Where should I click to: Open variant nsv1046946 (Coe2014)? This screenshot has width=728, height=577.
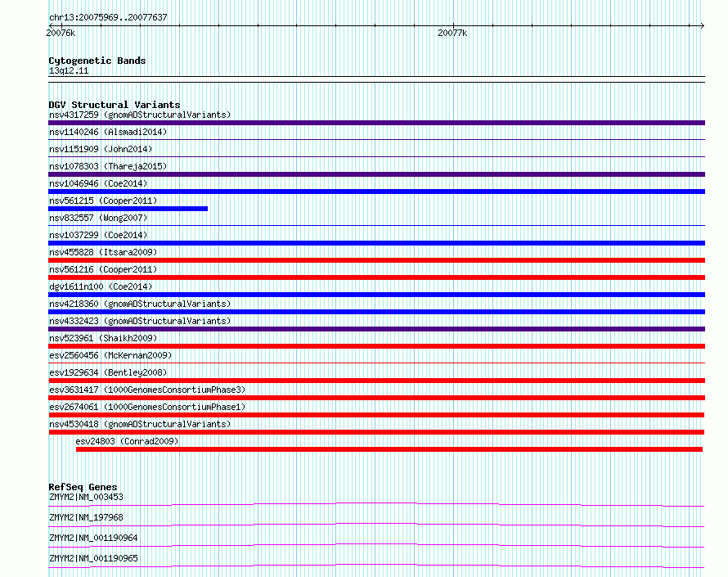98,183
